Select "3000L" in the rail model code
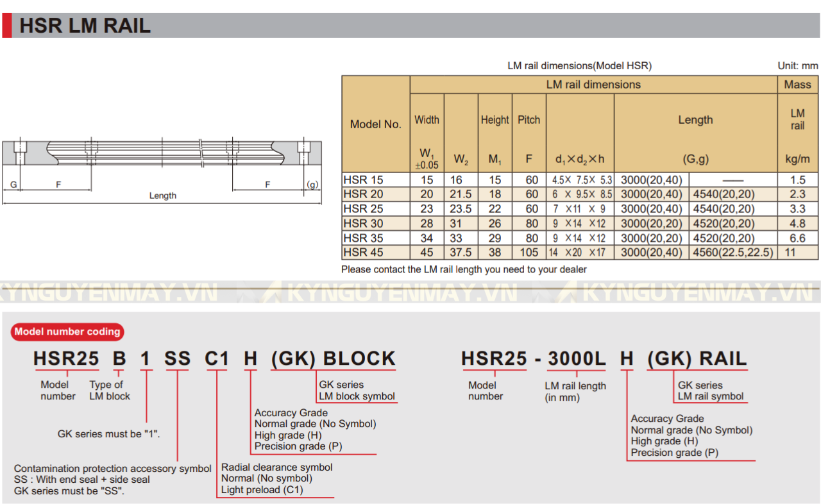This screenshot has height=504, width=821. pyautogui.click(x=577, y=359)
